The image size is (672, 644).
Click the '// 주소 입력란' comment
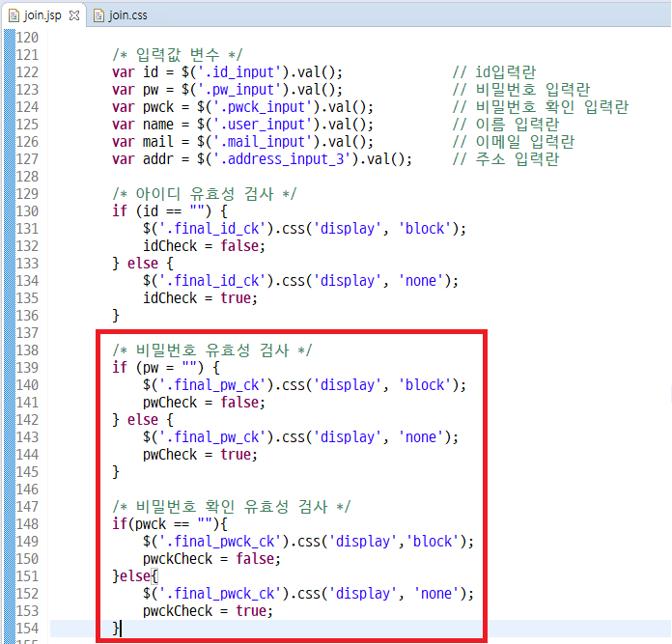pos(506,159)
